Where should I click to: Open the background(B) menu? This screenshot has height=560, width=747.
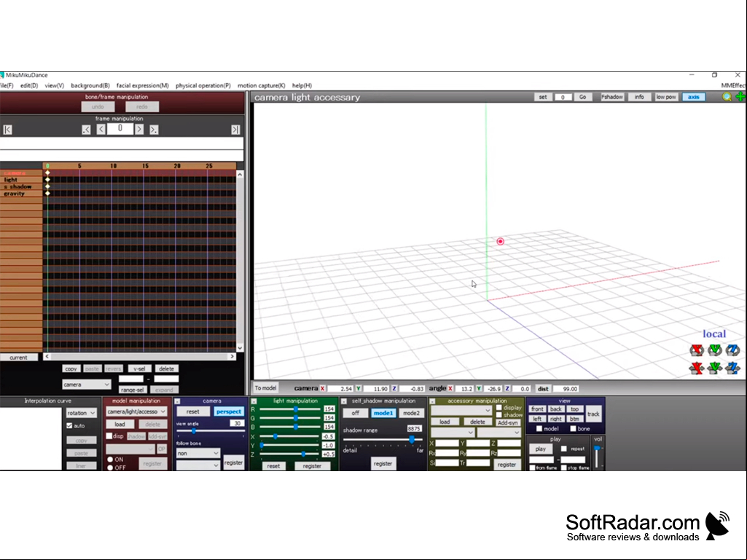(90, 86)
